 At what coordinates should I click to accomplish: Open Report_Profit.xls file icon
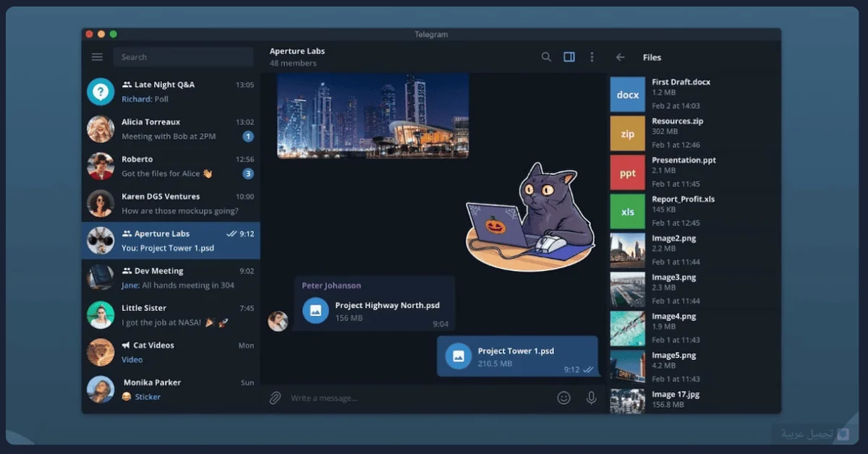(627, 212)
